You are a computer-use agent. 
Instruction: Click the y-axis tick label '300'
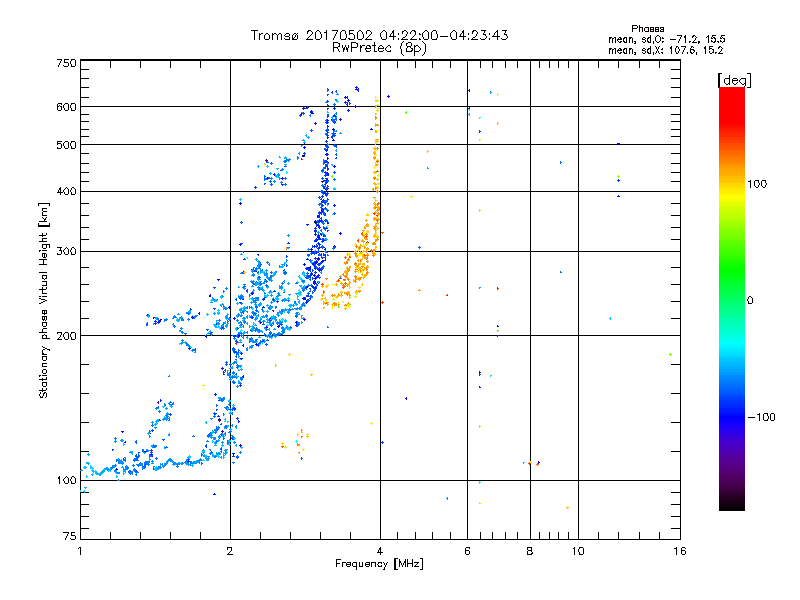66,251
